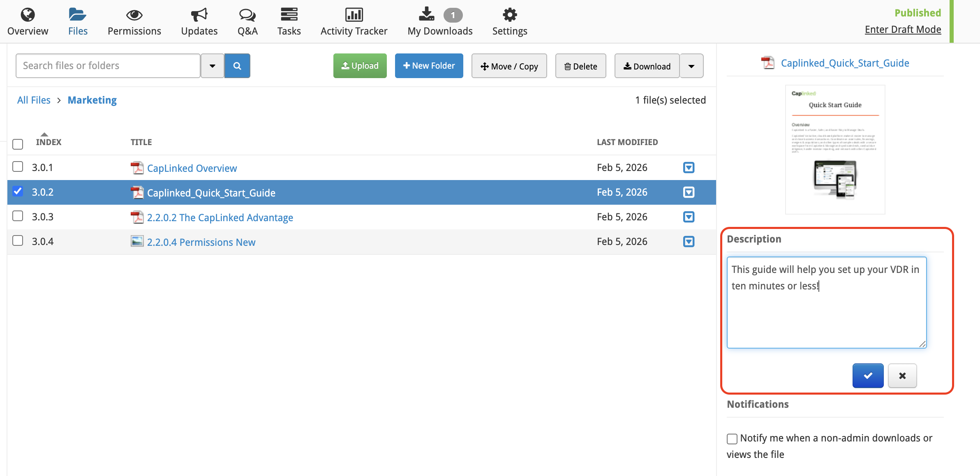Viewport: 980px width, 476px height.
Task: Open 2.2.0.2 The CapLinked Advantage
Action: coord(220,218)
